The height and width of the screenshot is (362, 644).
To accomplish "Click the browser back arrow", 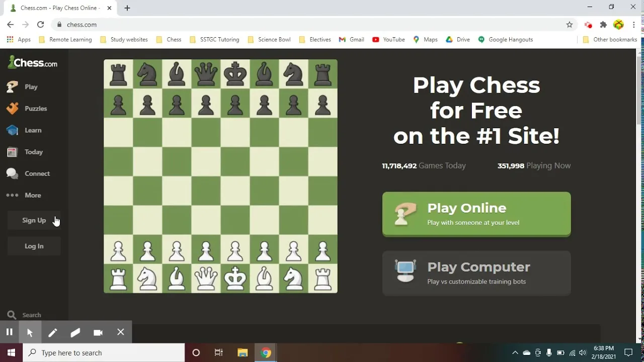I will point(10,24).
